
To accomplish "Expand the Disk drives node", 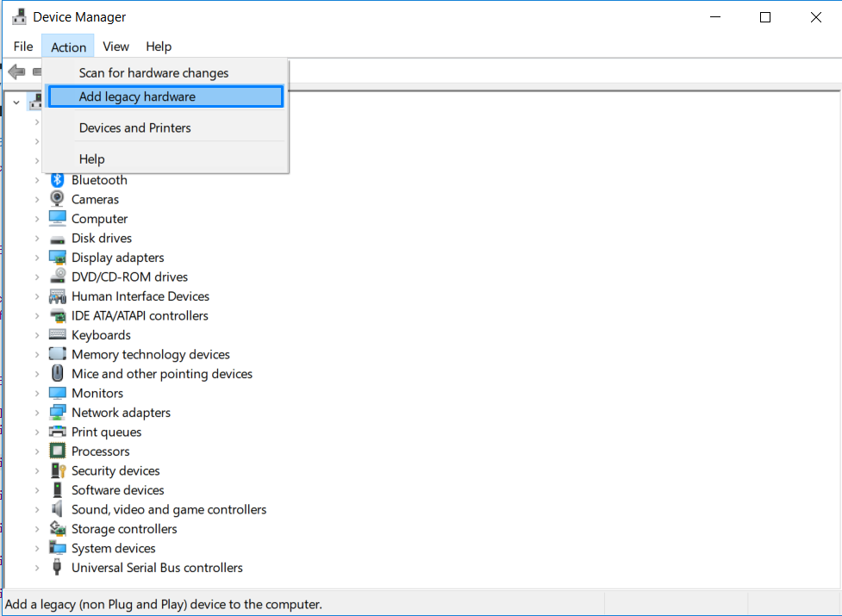I will coord(36,239).
